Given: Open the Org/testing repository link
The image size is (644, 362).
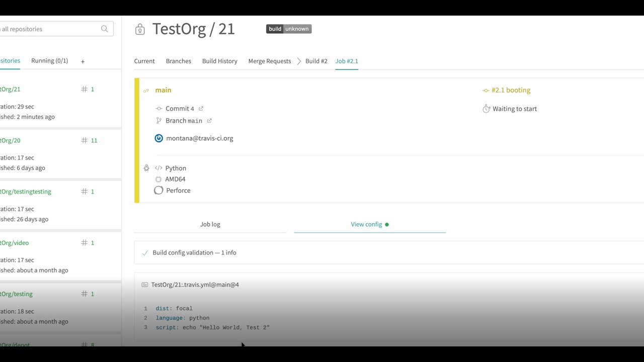Looking at the screenshot, I should pos(16,294).
